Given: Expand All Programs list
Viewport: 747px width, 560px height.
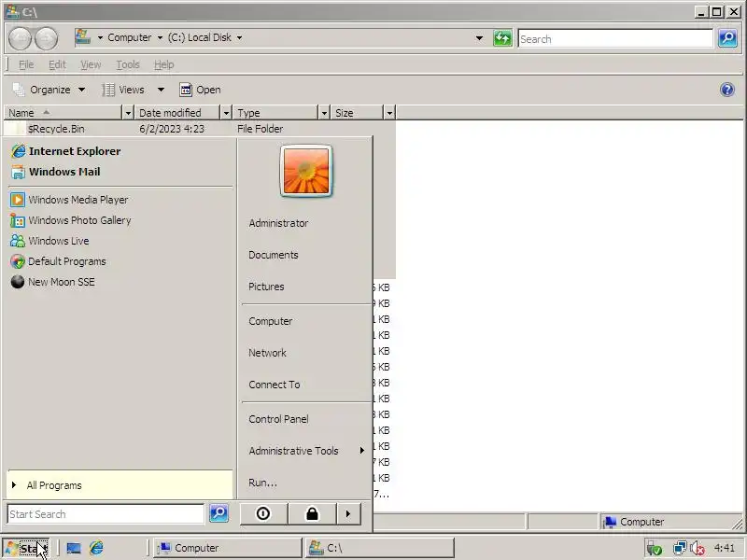Looking at the screenshot, I should (x=120, y=484).
